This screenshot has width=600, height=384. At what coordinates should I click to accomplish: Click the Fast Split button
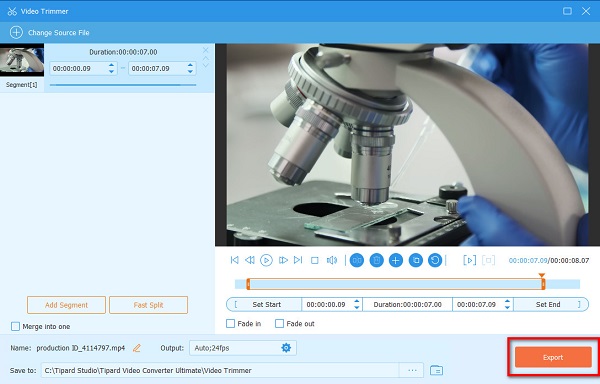coord(148,305)
